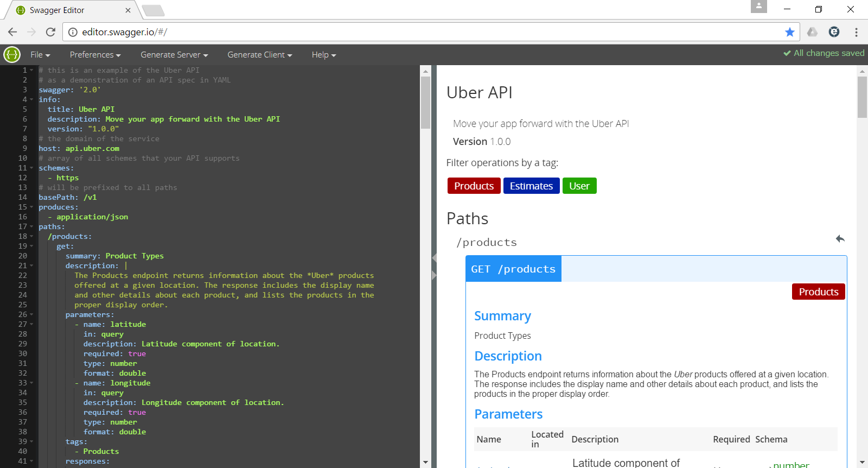Click the 'host: api.uber.com' line in editor
This screenshot has height=468, width=868.
(79, 148)
